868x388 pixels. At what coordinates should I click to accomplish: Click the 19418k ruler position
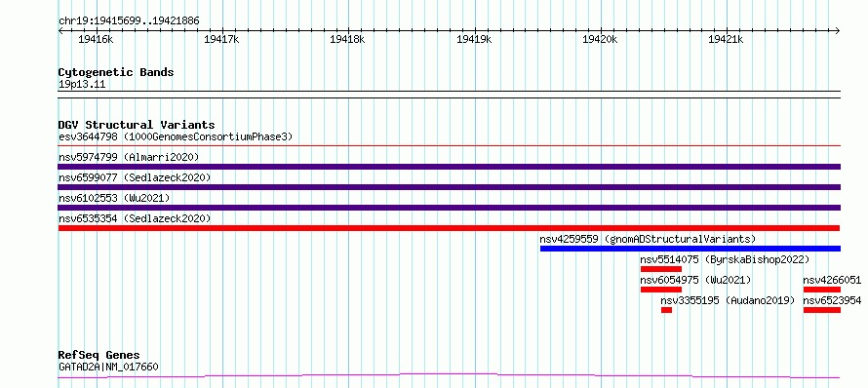[x=347, y=39]
